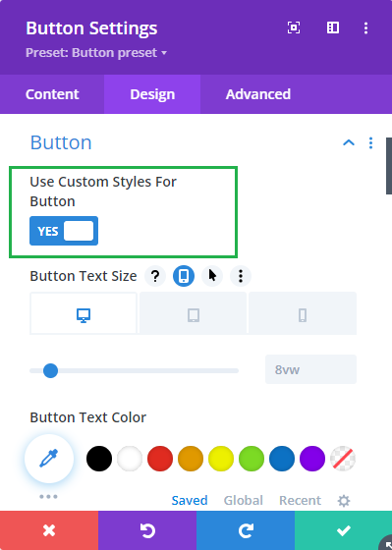Viewport: 392px width, 550px height.
Task: Expand more colors ellipsis under eyedropper
Action: click(48, 496)
